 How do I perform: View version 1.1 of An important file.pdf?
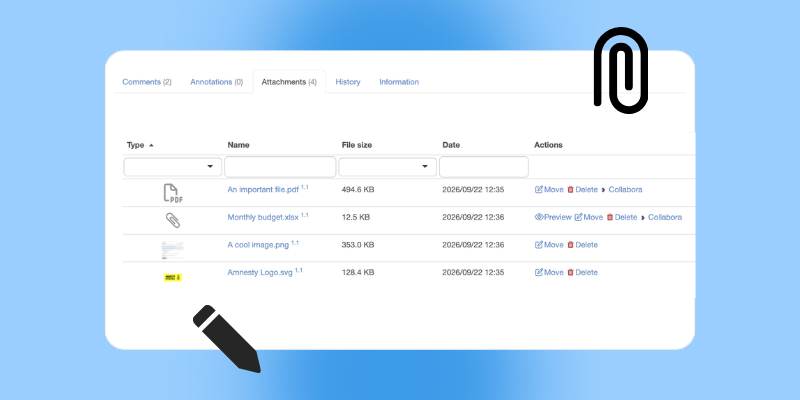point(305,187)
